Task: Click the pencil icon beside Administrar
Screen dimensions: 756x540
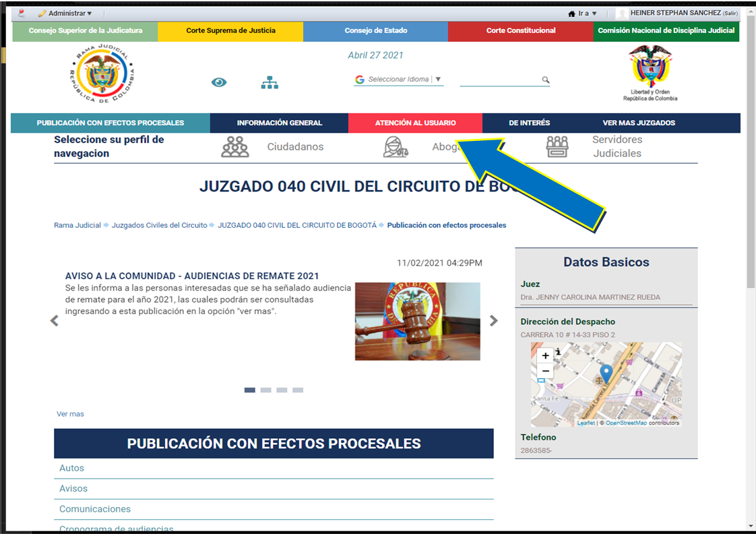Action: (x=42, y=13)
